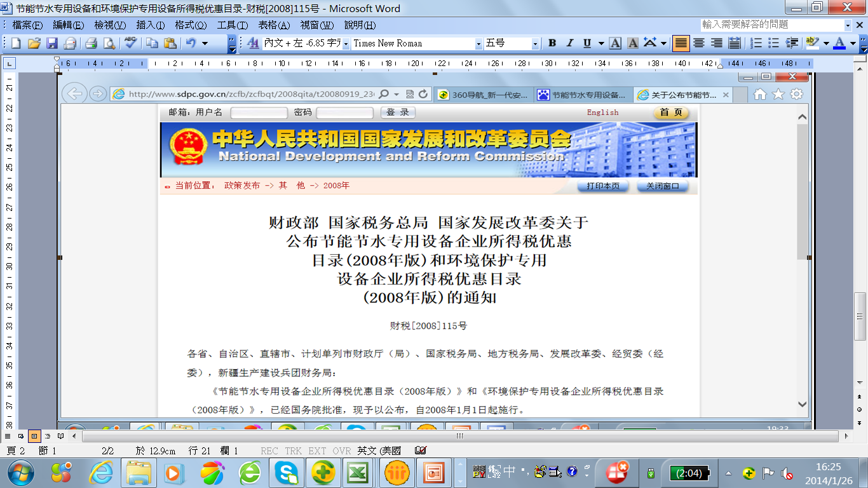Screen dimensions: 868x488
Task: Apply character shading icon
Action: coord(633,43)
